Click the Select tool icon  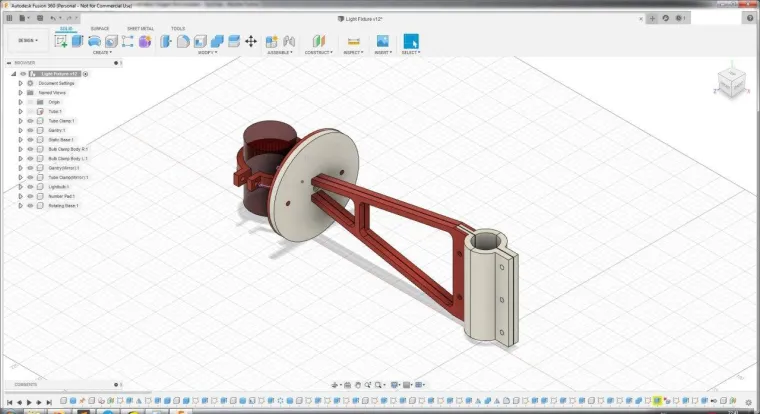pos(410,41)
